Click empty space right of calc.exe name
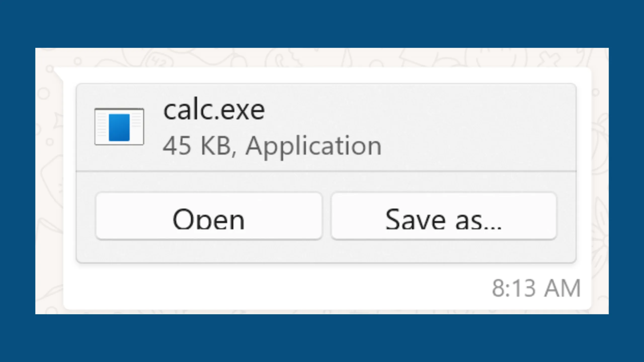Viewport: 644px width, 362px height. point(415,111)
